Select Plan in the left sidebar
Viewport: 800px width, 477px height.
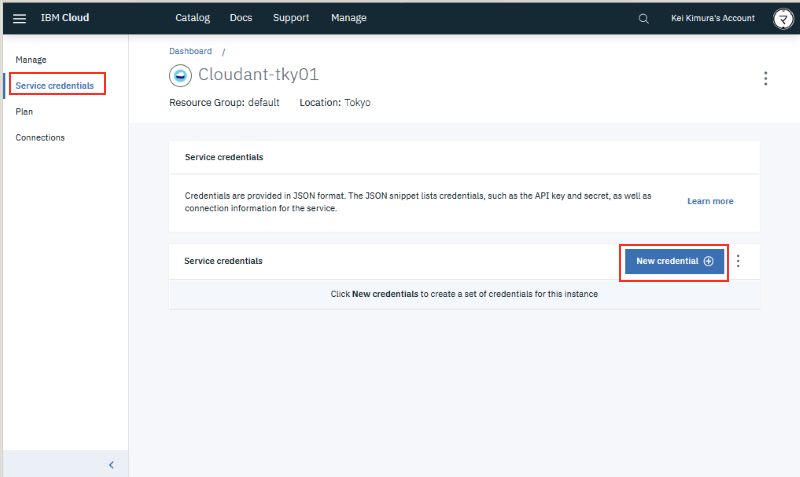pos(24,112)
